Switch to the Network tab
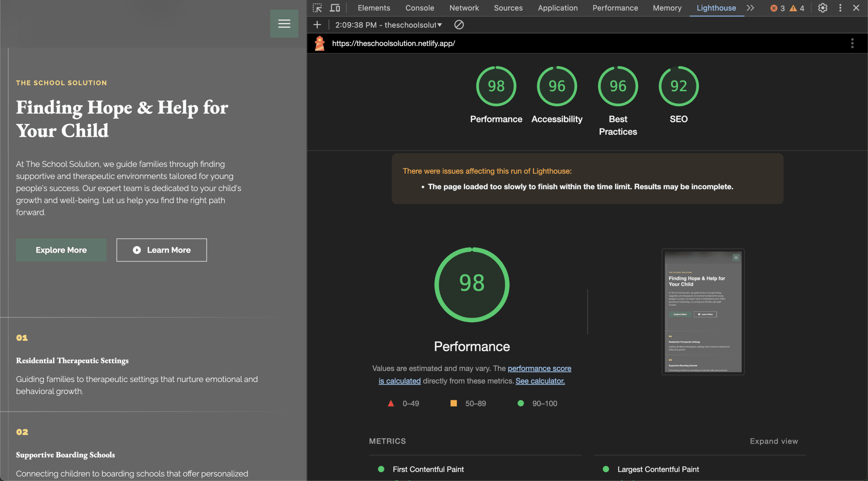Image resolution: width=868 pixels, height=481 pixels. [464, 8]
